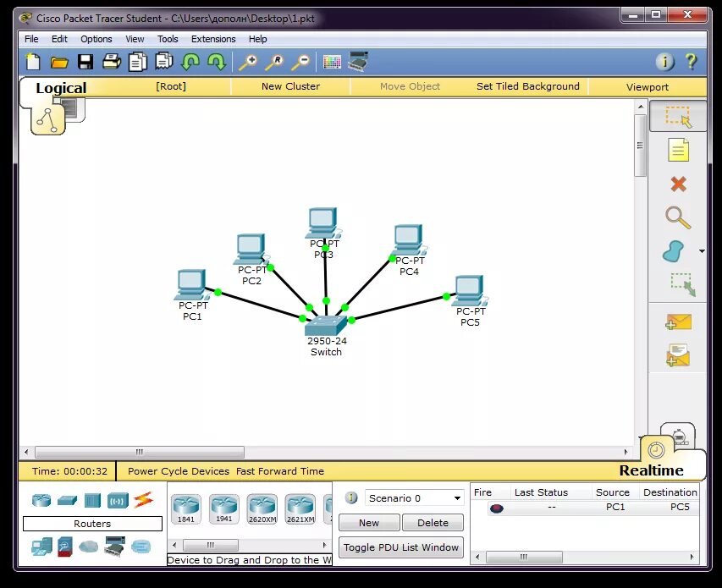Pick the 1841 router model
This screenshot has height=588, width=722.
186,508
